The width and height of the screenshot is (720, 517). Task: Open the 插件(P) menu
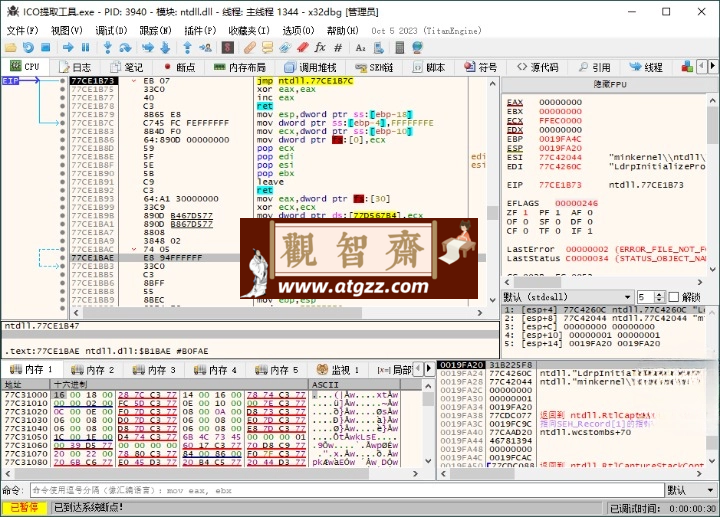[200, 30]
